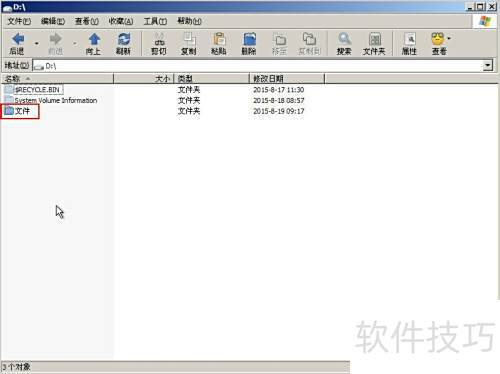Click the 文件 folder icon
This screenshot has width=500, height=374.
point(9,111)
